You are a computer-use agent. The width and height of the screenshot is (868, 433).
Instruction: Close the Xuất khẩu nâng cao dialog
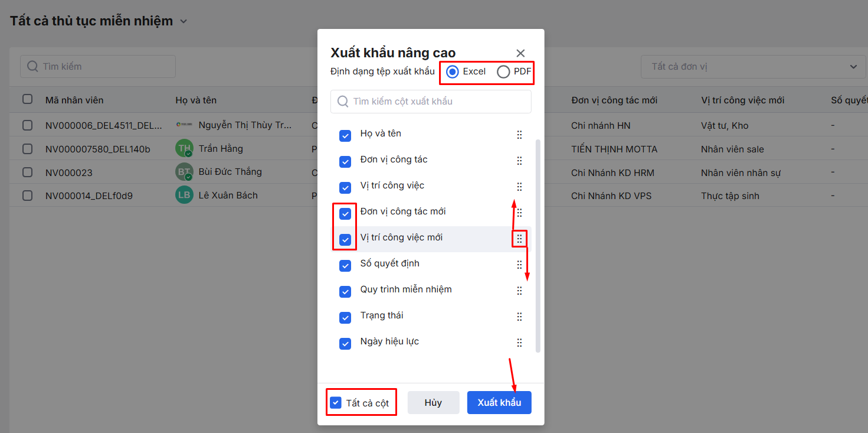tap(520, 53)
